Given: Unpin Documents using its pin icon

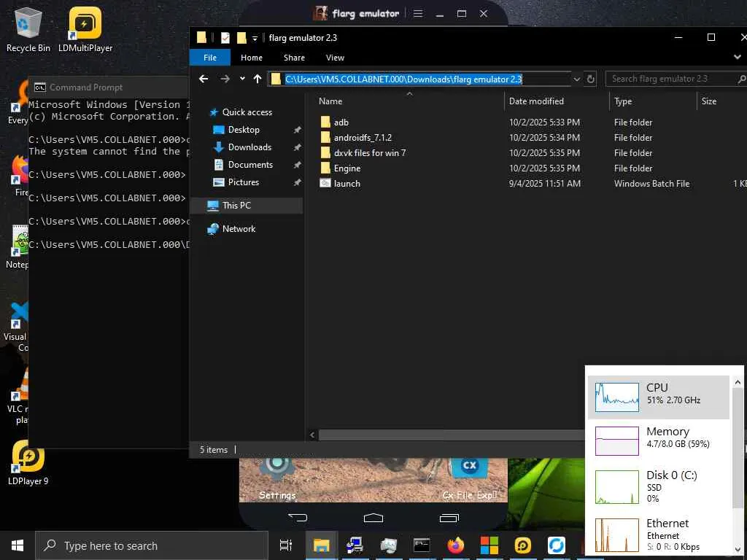Looking at the screenshot, I should coord(297,165).
